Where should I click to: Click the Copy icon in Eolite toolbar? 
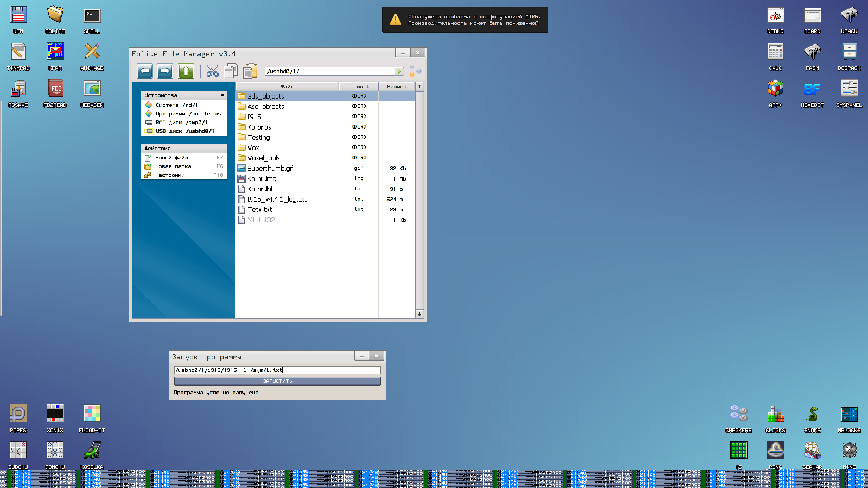pos(231,71)
